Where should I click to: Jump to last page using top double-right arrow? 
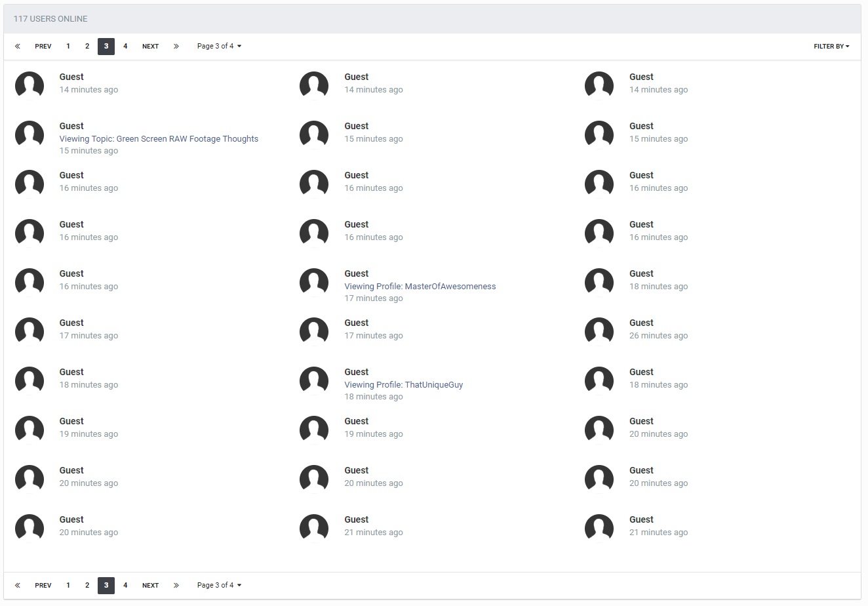tap(176, 47)
